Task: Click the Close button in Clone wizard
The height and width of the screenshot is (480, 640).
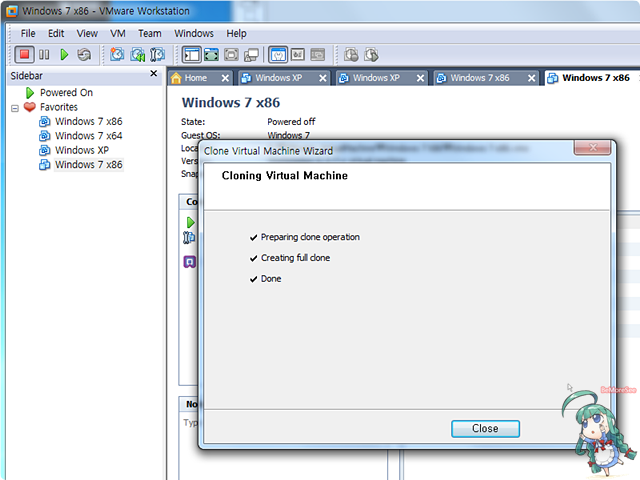Action: (485, 429)
